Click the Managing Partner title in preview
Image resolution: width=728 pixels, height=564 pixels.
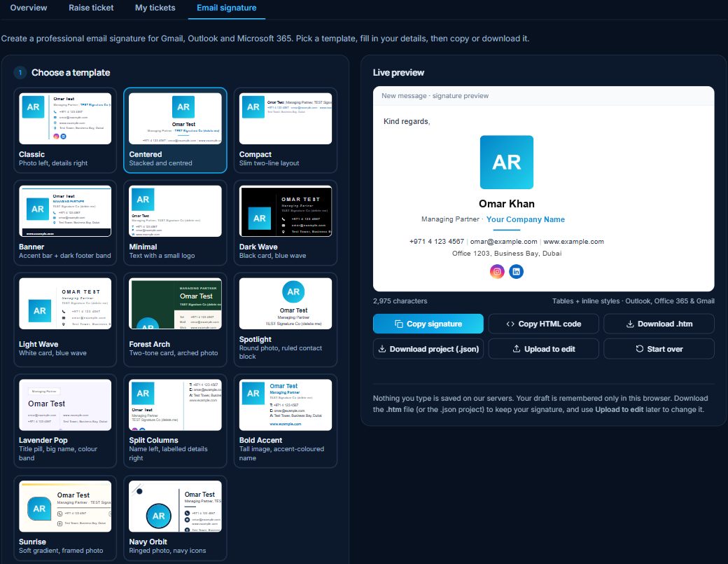tap(450, 219)
